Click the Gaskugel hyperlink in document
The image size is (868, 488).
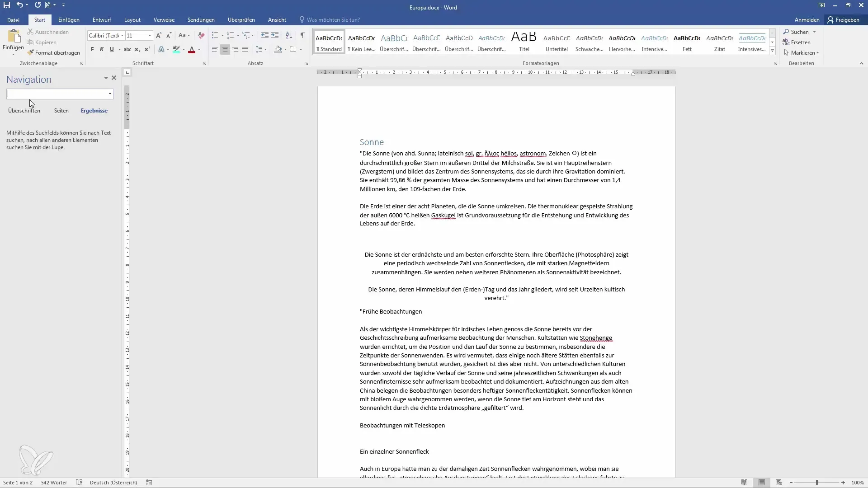[443, 215]
